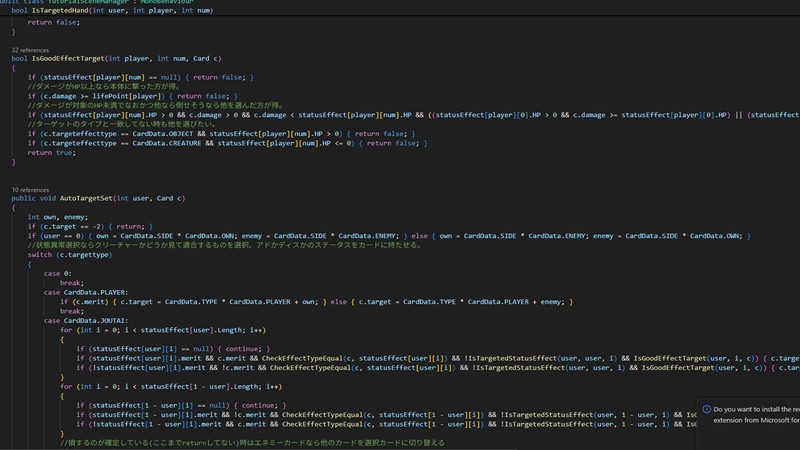This screenshot has width=800, height=450.
Task: Click comment beginning "//損するのが確定している"
Action: (x=252, y=443)
